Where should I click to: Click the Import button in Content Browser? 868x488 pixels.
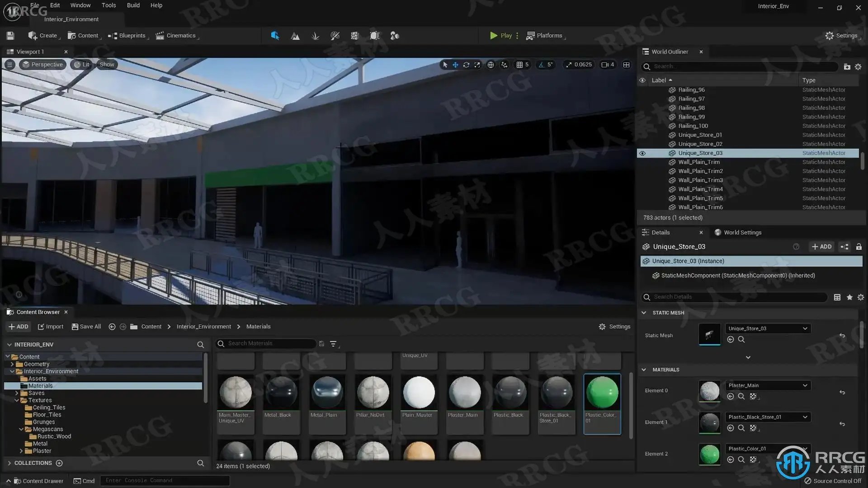coord(51,327)
